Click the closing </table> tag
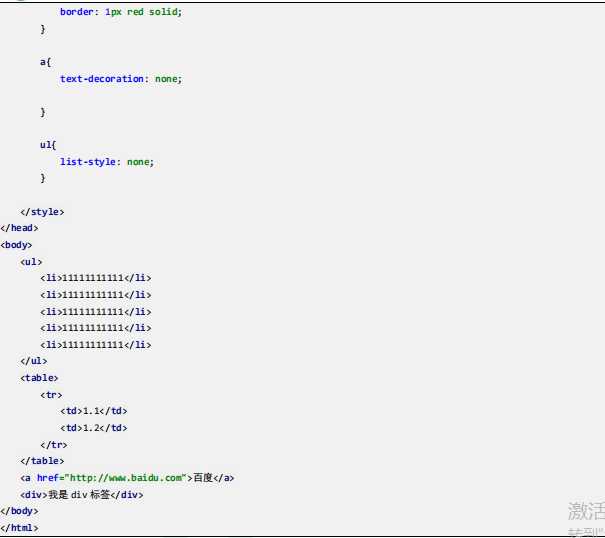Screen dimensions: 605x538 [x=42, y=461]
